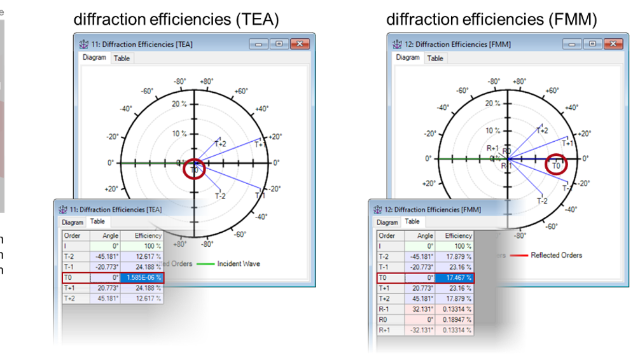Click app icon in large FMM window title
640x360 pixels.
[x=397, y=44]
